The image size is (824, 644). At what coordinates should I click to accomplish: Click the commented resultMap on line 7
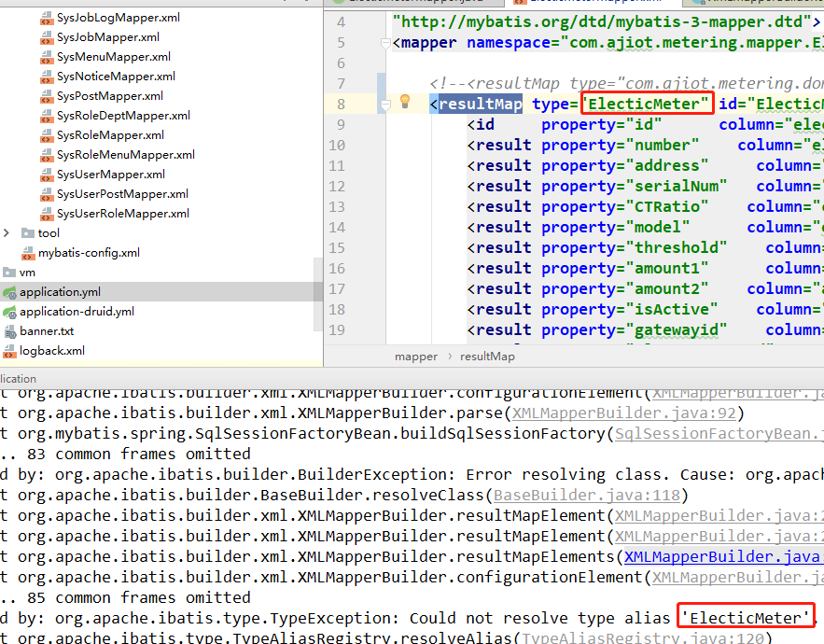tap(626, 84)
